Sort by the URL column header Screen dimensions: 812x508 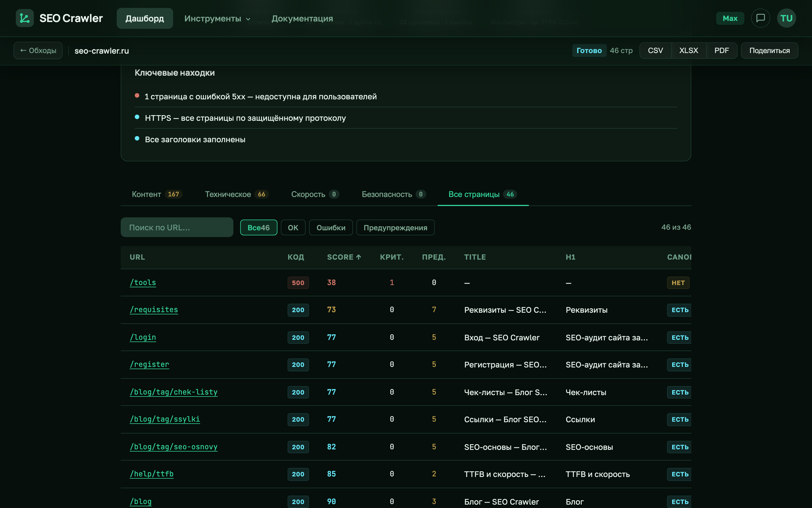(137, 257)
